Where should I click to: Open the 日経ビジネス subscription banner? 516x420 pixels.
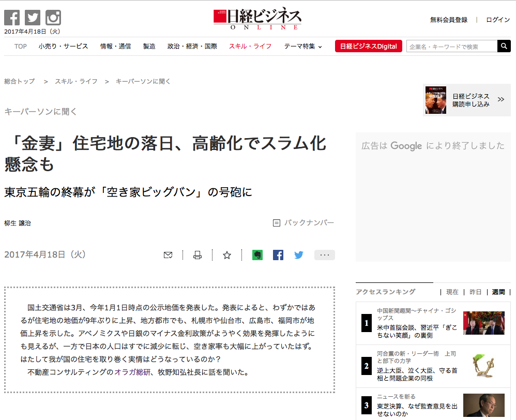tap(466, 100)
